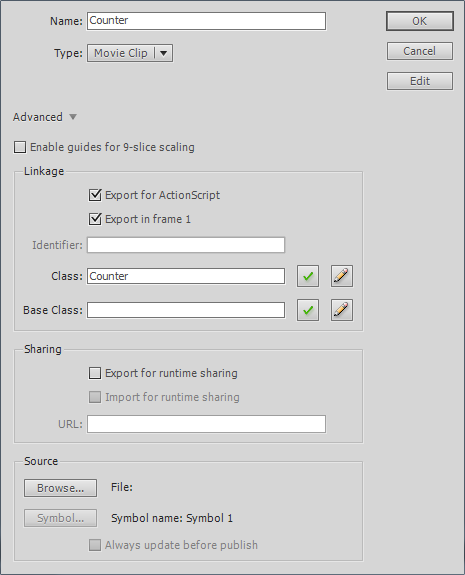
Task: Confirm the dialog with OK
Action: coord(420,21)
